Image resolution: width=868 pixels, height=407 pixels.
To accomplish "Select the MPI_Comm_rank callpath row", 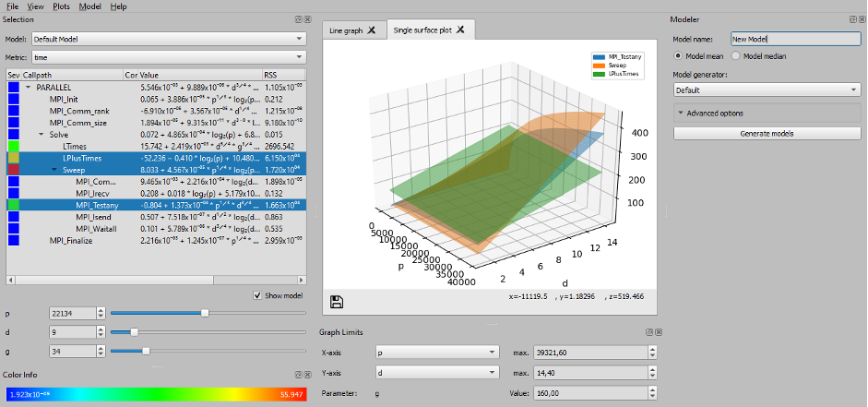I will point(156,112).
